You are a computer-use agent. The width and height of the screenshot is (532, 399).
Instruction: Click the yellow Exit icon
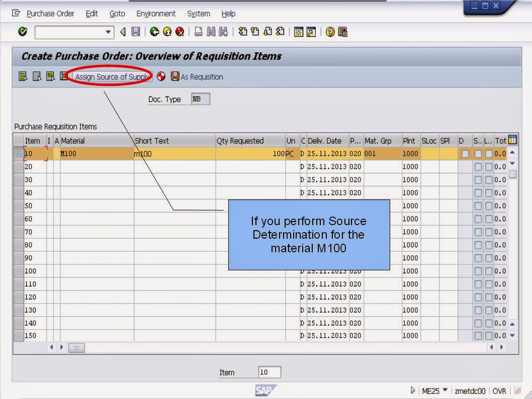(x=167, y=32)
